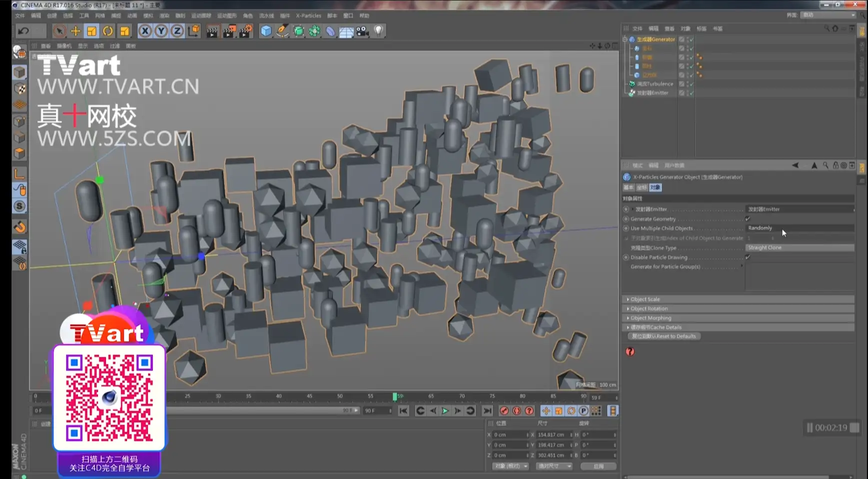
Task: Open the X-Particles menu
Action: (308, 15)
